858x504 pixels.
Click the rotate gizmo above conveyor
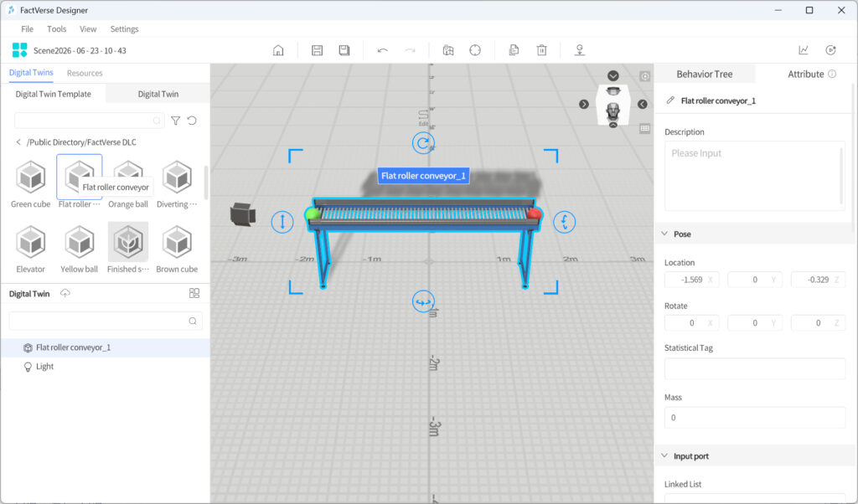point(423,143)
